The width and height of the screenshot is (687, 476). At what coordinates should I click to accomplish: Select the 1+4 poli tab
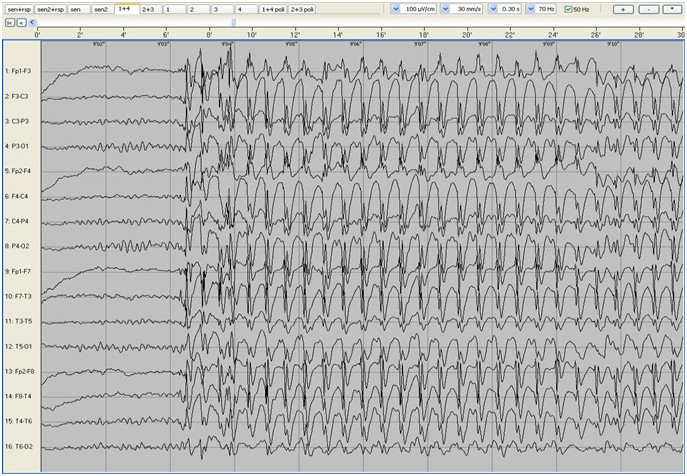click(x=273, y=9)
